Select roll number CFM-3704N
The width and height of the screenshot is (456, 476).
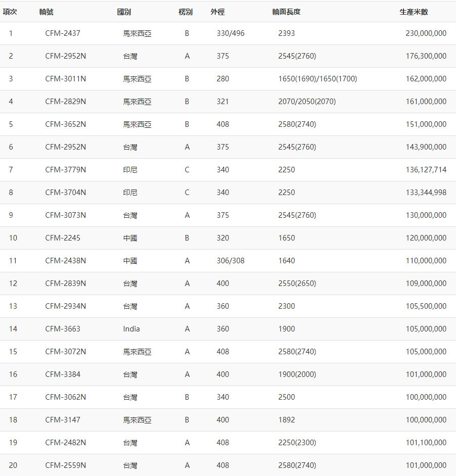(x=66, y=192)
